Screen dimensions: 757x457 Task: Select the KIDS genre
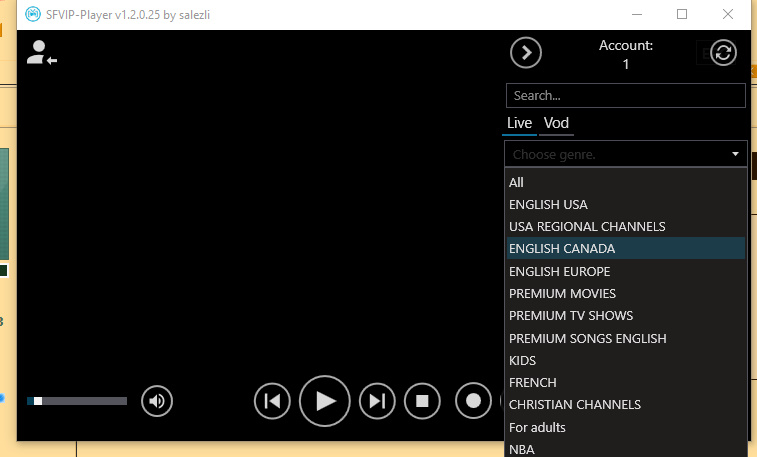(x=626, y=360)
